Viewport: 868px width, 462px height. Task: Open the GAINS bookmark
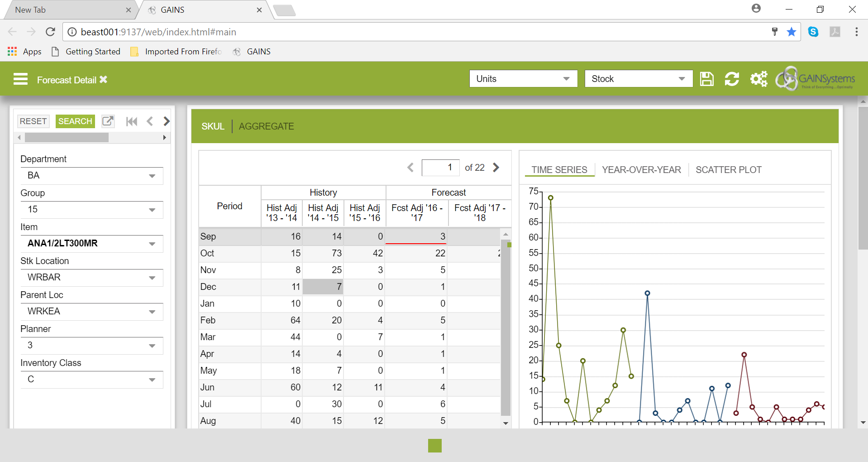click(x=252, y=52)
